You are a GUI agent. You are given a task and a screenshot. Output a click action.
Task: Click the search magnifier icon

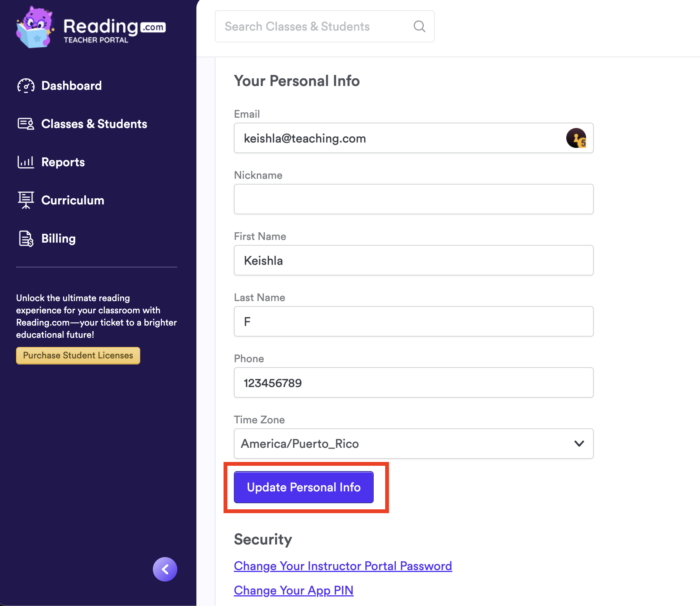[x=419, y=26]
